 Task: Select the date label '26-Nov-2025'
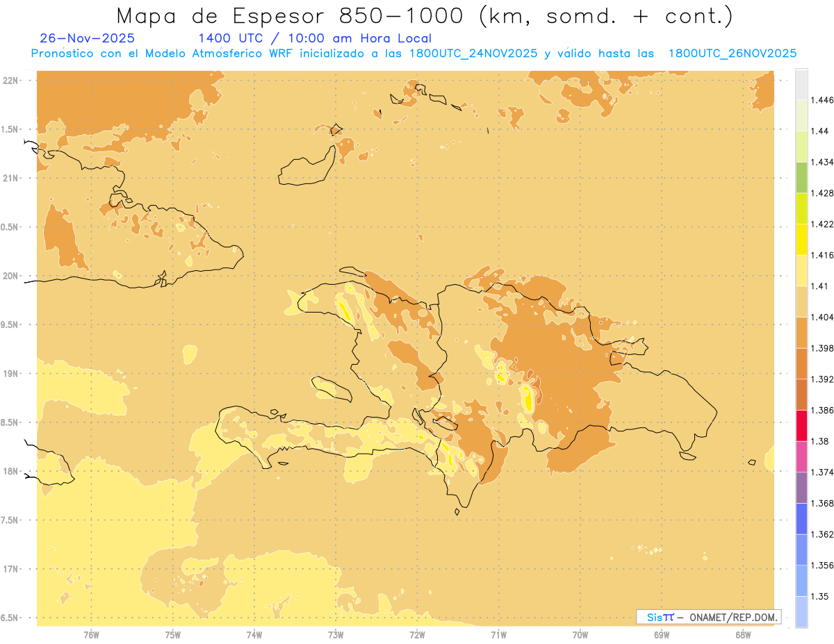[x=88, y=38]
